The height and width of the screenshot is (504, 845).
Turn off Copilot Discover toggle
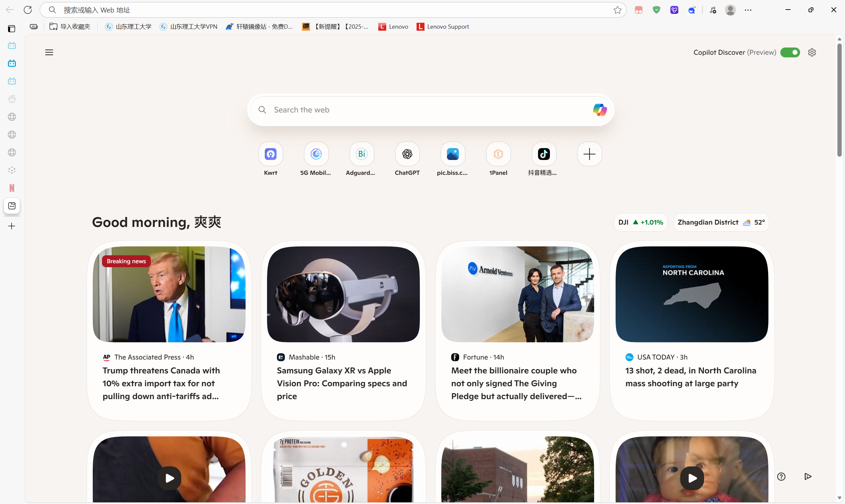[790, 52]
